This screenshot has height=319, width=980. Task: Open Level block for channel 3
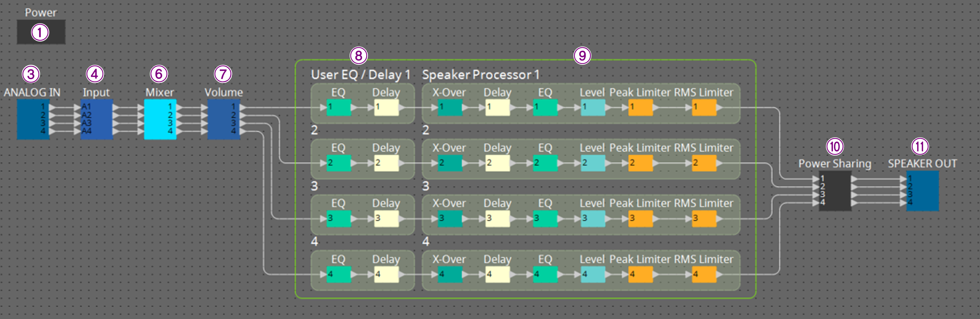point(593,219)
